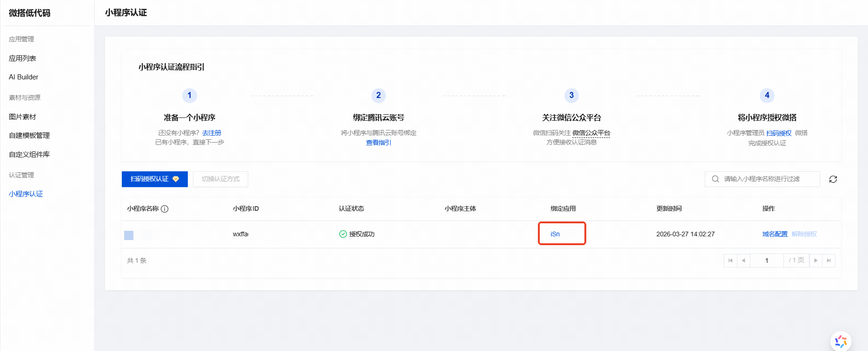
Task: Click the refresh list icon
Action: (x=833, y=179)
